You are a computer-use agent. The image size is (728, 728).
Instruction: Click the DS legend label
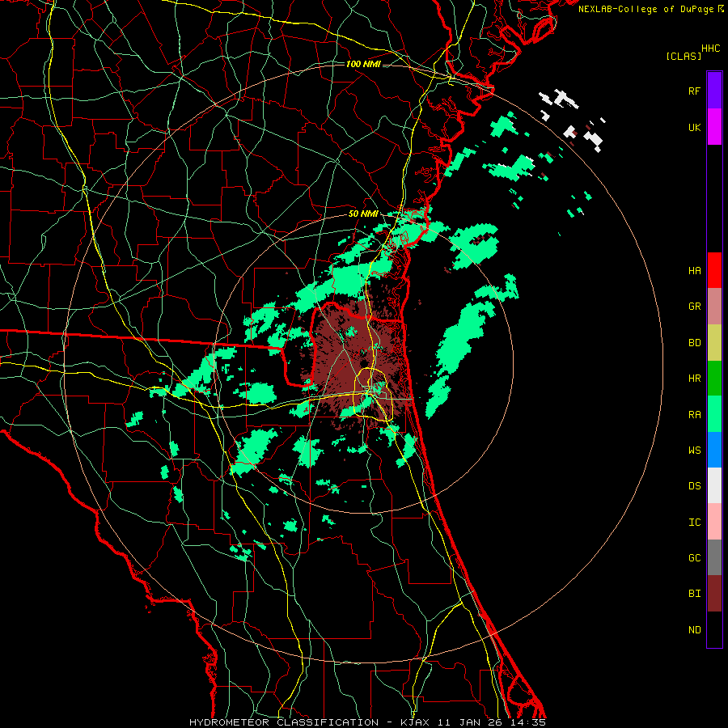pyautogui.click(x=695, y=486)
